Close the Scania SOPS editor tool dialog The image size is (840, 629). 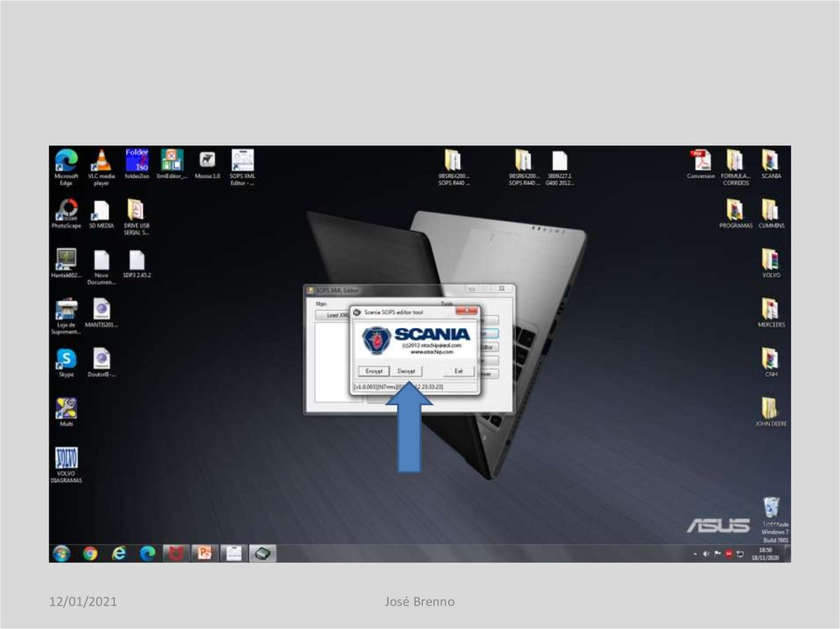[466, 312]
